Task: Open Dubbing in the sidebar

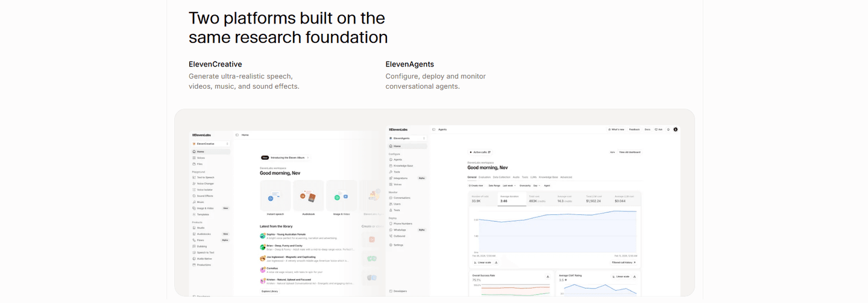Action: [x=210, y=246]
